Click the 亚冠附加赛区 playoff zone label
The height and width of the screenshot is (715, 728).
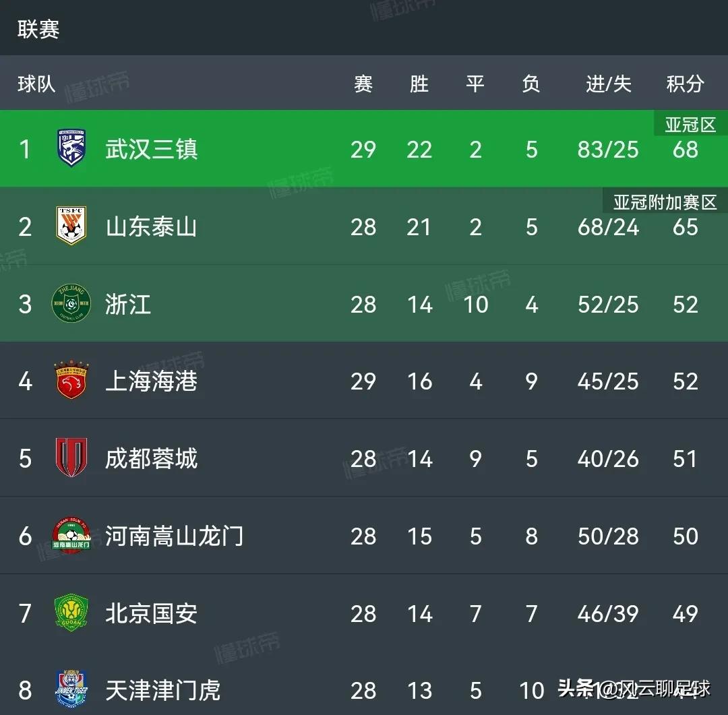(665, 202)
